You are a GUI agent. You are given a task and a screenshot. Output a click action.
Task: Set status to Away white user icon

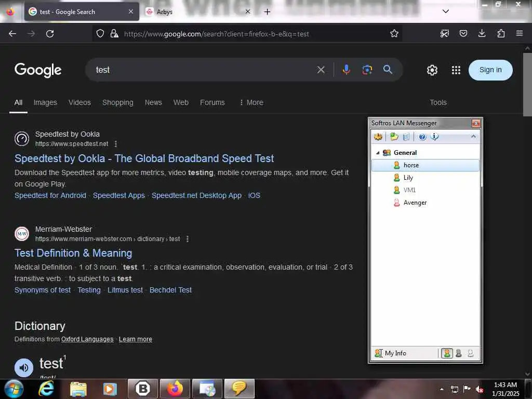point(470,353)
